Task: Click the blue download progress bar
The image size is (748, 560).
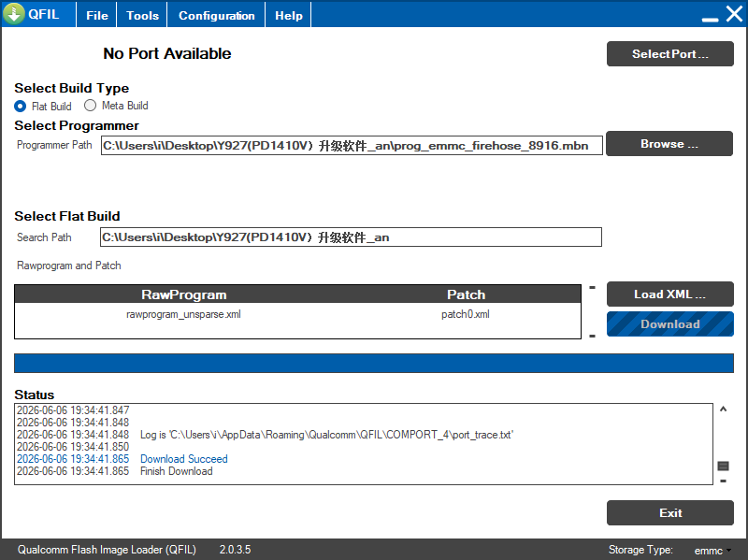Action: click(x=373, y=363)
